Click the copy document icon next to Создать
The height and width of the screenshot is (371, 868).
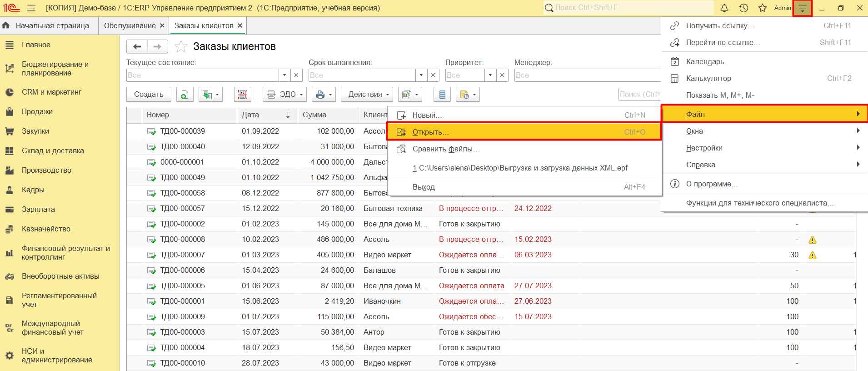click(x=185, y=95)
